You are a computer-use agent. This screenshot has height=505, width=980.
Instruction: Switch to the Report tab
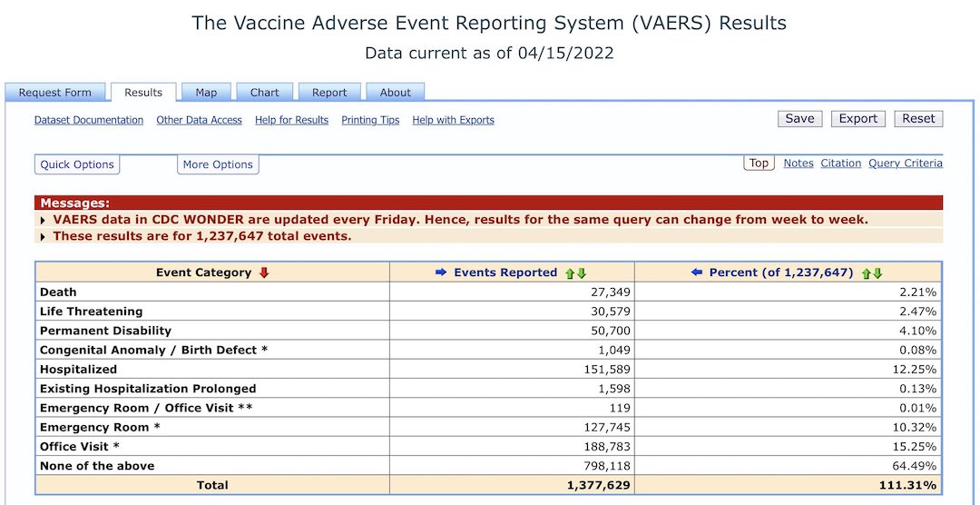coord(329,93)
